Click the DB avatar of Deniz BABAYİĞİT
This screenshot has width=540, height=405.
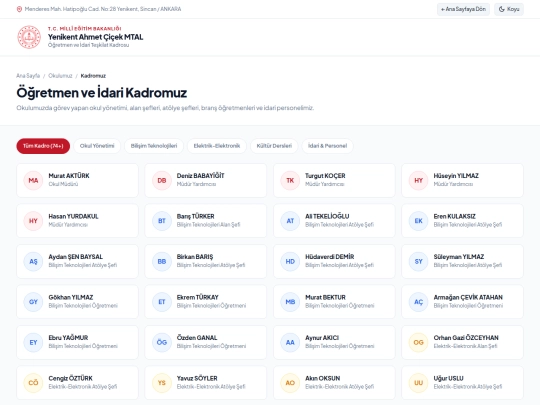(x=162, y=180)
